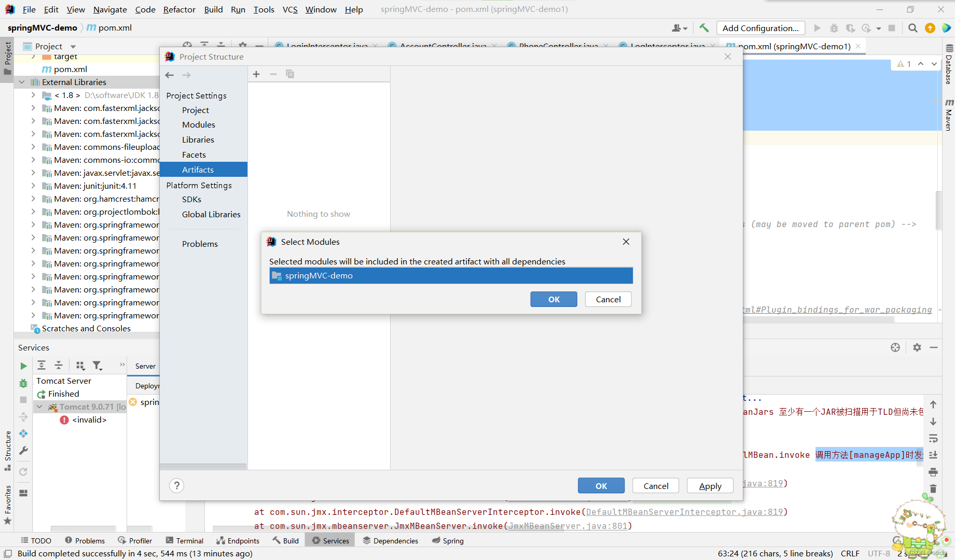Open the Refactor menu
Screen dimensions: 955x560
[179, 9]
